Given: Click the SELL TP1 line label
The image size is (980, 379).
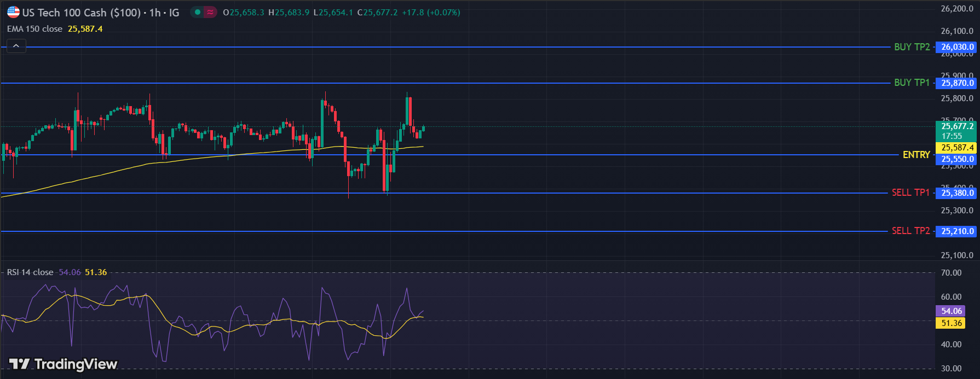Looking at the screenshot, I should click(910, 193).
